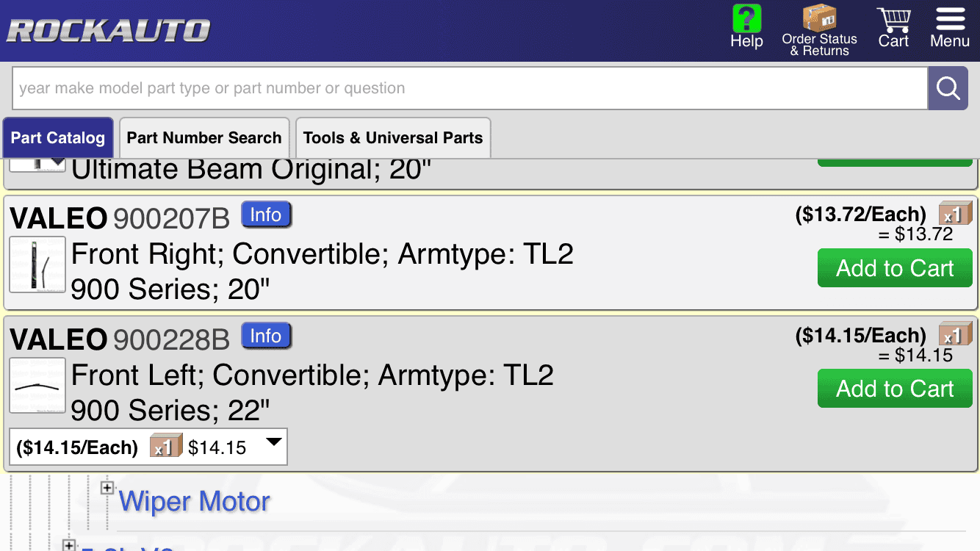Open the quantity dropdown showing $14.15/Each
The width and height of the screenshot is (980, 551).
148,447
